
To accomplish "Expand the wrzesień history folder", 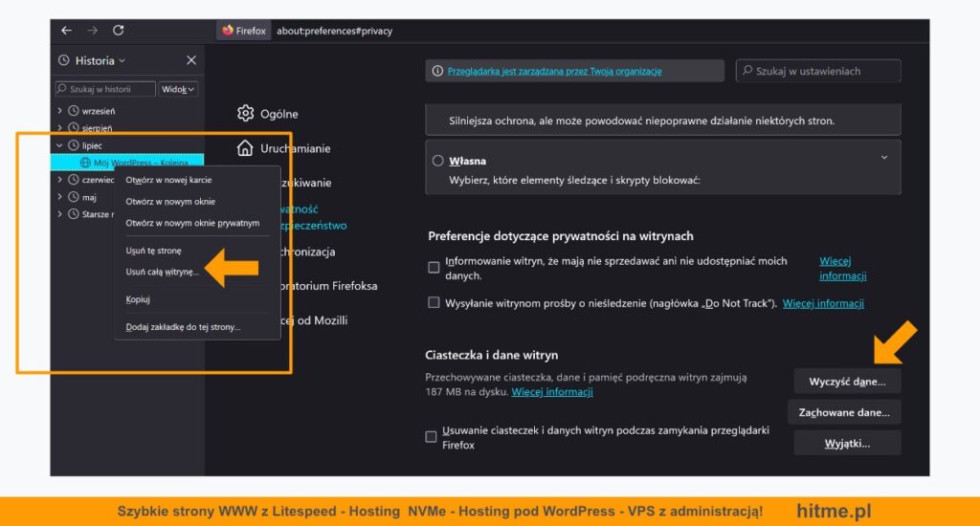I will tap(60, 111).
